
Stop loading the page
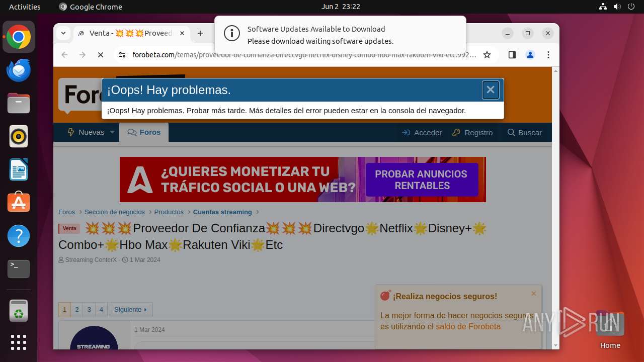tap(101, 55)
